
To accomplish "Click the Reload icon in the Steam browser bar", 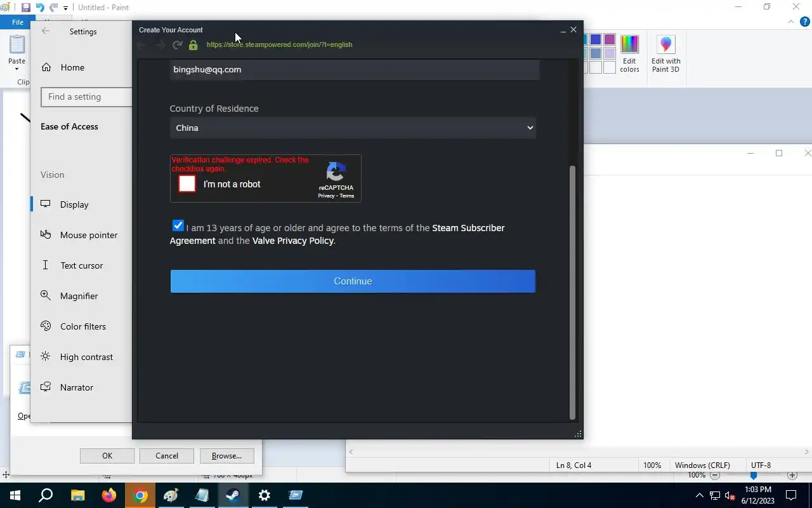I will (178, 45).
